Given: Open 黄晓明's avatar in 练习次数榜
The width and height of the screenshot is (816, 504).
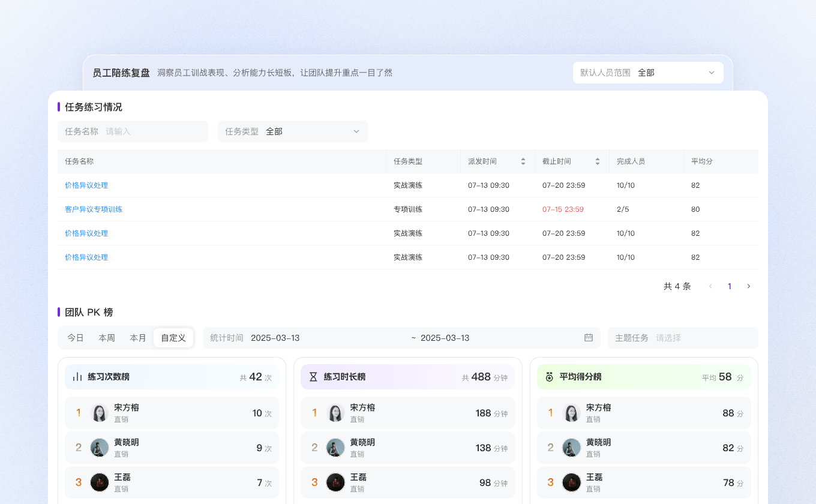Looking at the screenshot, I should [100, 448].
